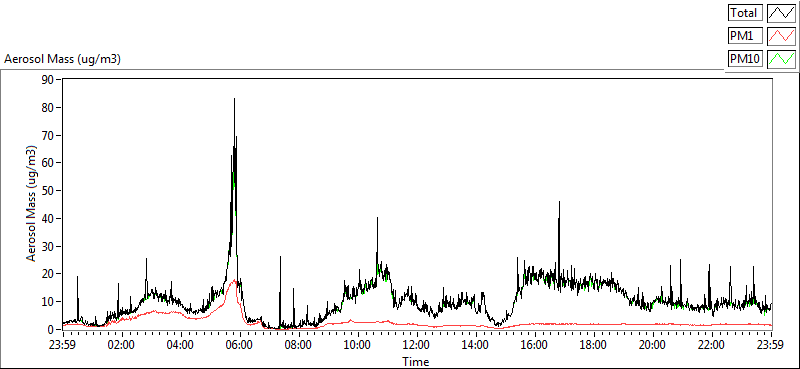Screen dimensions: 800x369
Task: Click the starting 23:59 x-axis time value
Action: [x=62, y=345]
